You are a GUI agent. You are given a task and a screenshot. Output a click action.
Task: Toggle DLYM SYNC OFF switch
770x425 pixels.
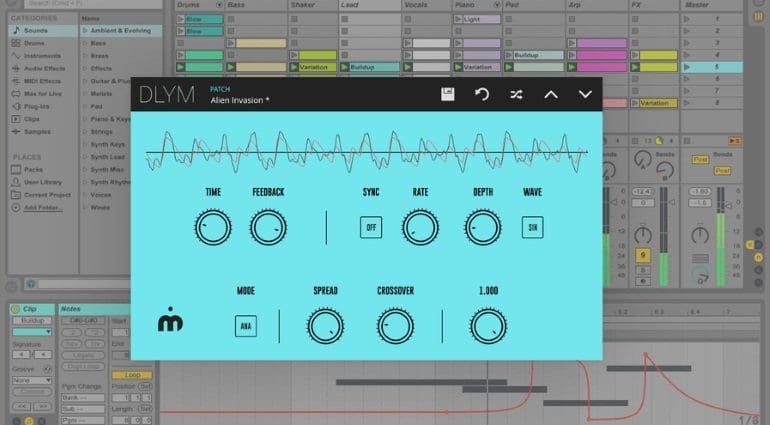[x=371, y=227]
